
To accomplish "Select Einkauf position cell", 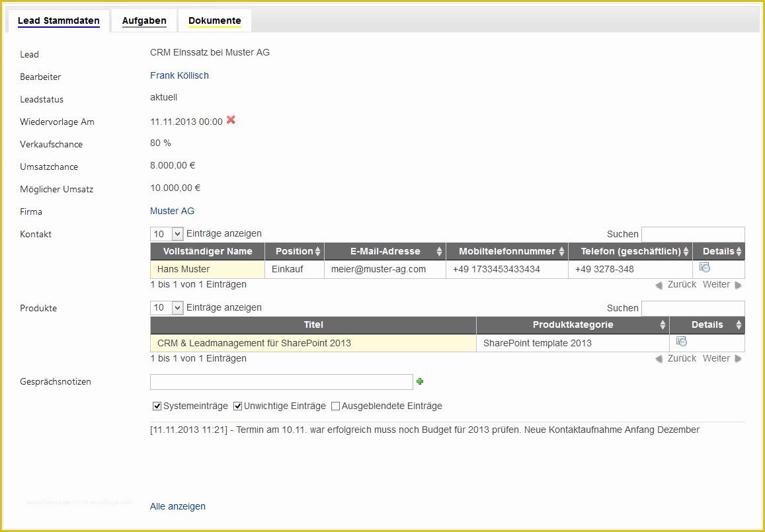I will (294, 269).
